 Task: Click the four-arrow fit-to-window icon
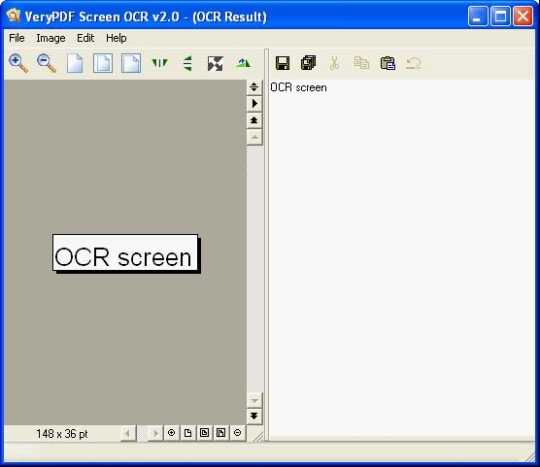click(x=215, y=64)
